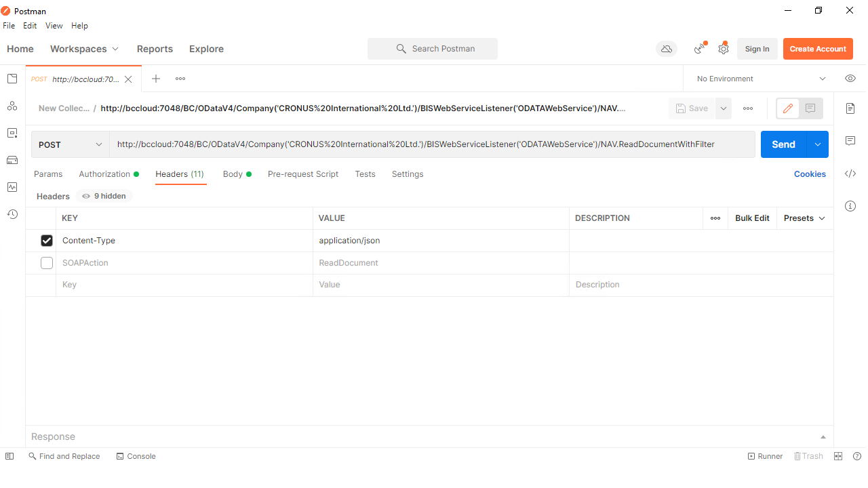Enable the SOAPAction header checkbox
This screenshot has width=868, height=488.
point(47,263)
